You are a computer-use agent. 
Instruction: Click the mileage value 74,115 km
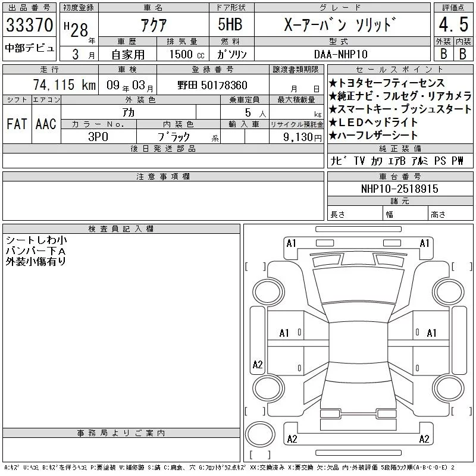coord(64,85)
